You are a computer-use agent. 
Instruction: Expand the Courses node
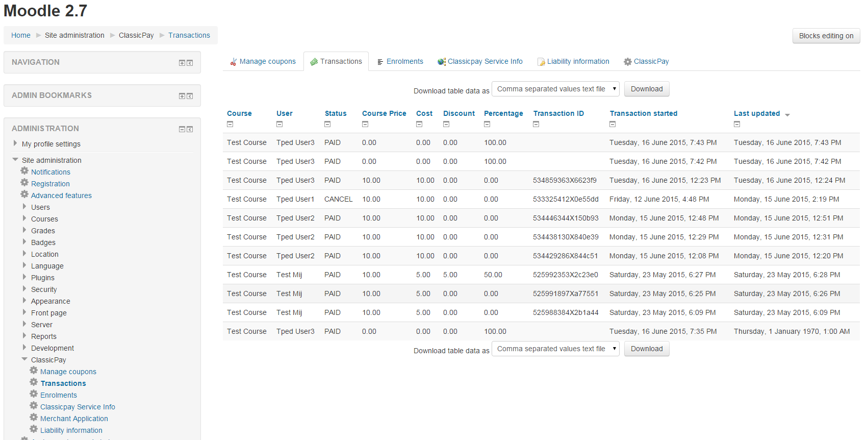[24, 218]
